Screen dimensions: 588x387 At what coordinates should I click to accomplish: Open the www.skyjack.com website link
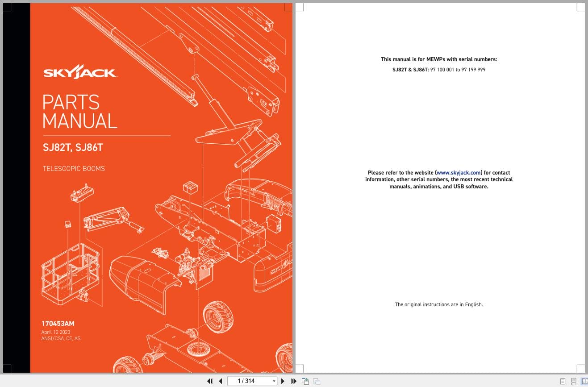[x=459, y=173]
